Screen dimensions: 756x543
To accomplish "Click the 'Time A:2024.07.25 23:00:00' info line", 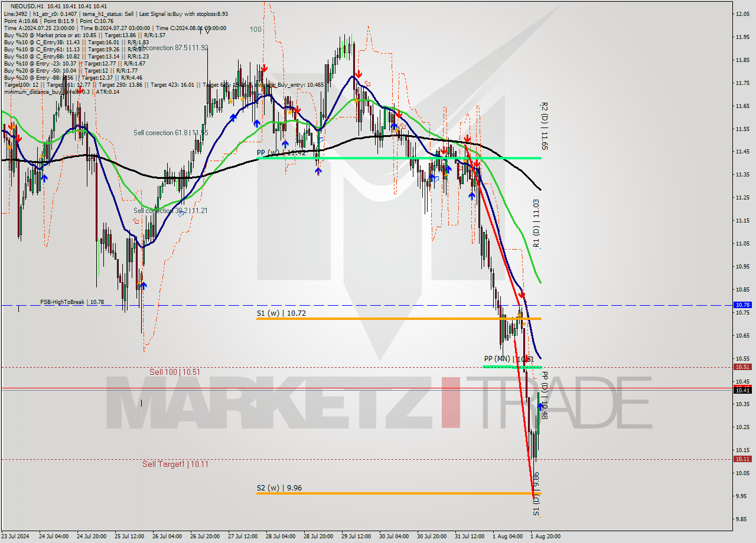I will (115, 28).
